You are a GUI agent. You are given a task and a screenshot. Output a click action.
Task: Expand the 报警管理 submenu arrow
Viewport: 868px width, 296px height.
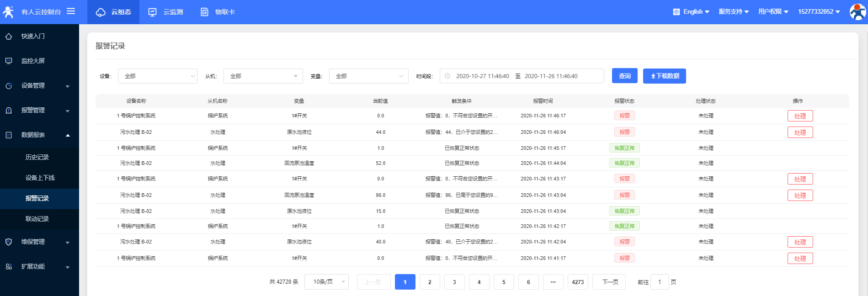point(68,111)
